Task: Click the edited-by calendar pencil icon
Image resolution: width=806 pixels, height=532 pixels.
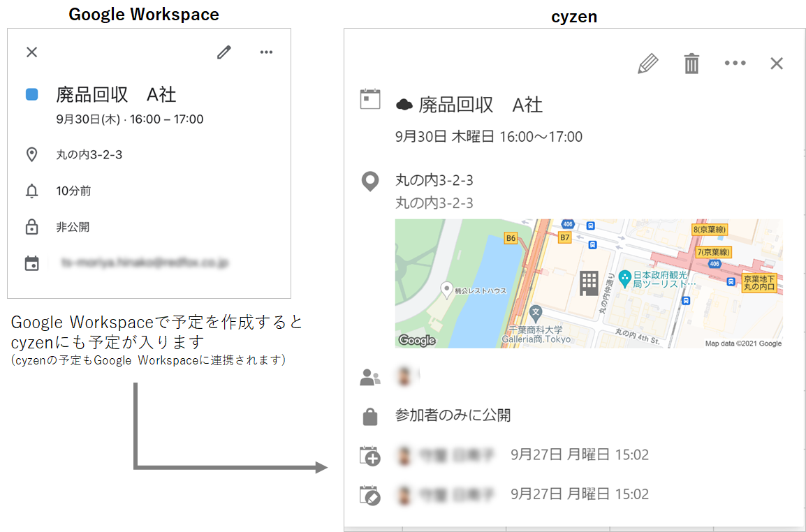Action: [x=370, y=495]
